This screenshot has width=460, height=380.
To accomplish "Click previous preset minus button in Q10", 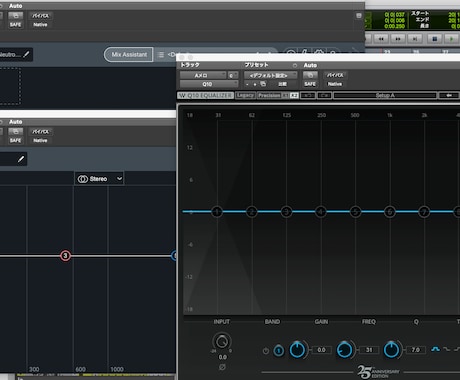I will click(x=247, y=84).
